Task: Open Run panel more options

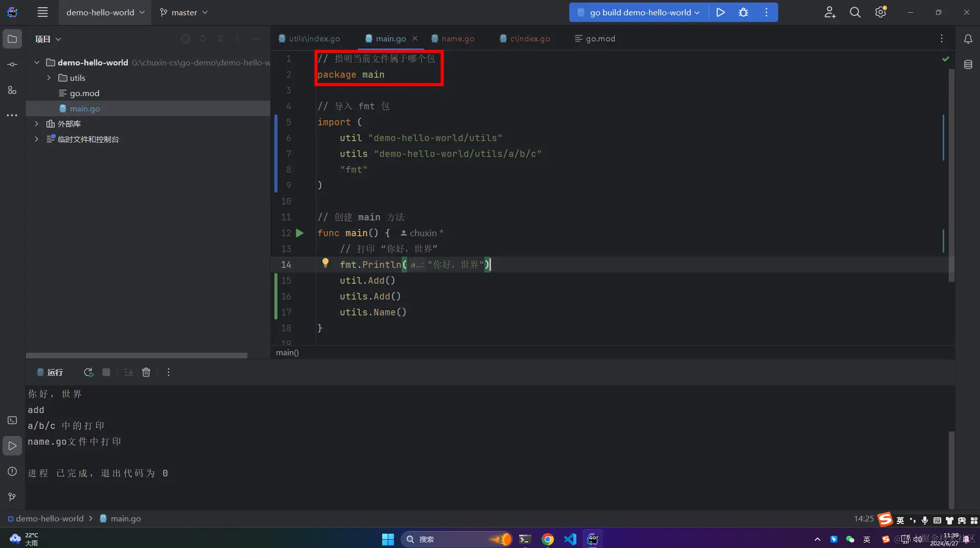Action: point(169,372)
